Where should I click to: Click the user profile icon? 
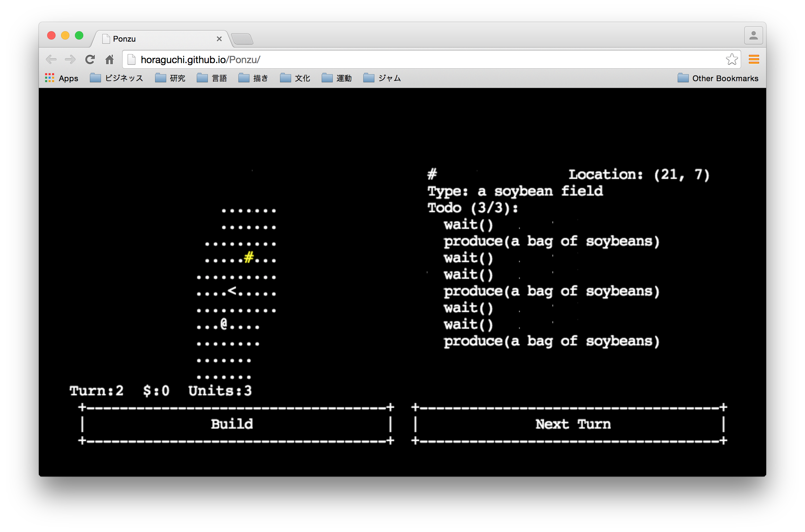[x=753, y=35]
